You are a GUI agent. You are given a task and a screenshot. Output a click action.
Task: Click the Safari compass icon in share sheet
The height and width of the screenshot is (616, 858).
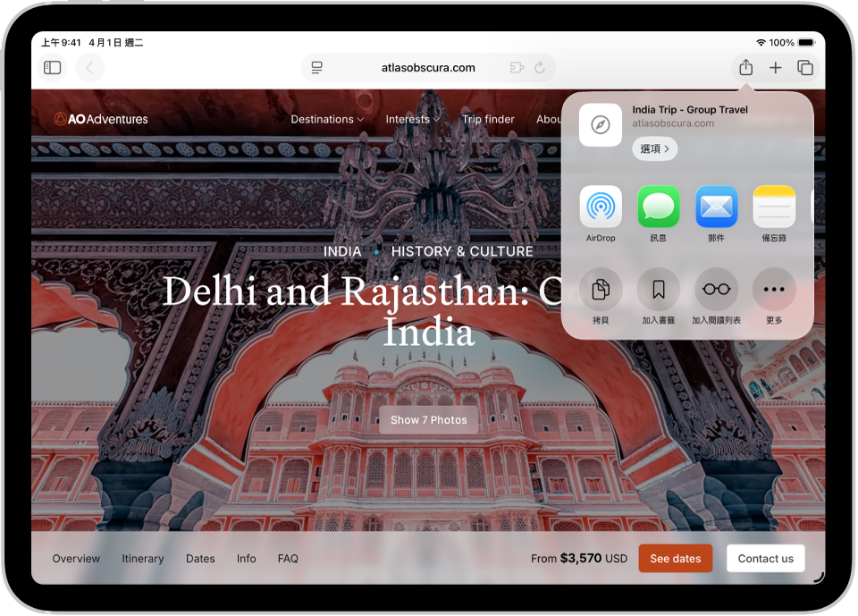point(601,125)
